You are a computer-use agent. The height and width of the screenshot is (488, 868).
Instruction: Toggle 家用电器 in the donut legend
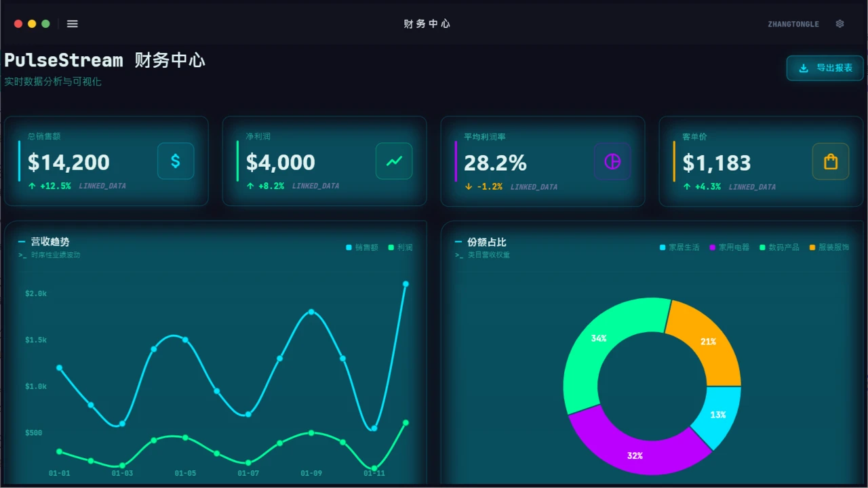pos(730,247)
